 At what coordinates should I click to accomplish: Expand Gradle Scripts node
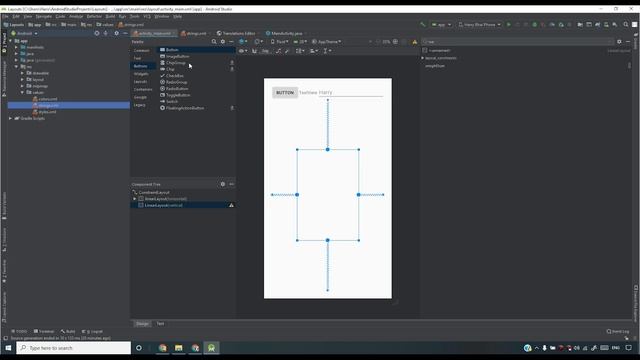[11, 118]
